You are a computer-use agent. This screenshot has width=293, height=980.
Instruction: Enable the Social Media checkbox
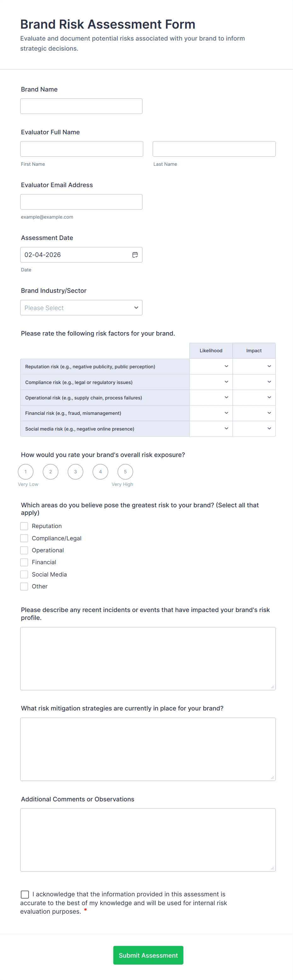[x=24, y=575]
